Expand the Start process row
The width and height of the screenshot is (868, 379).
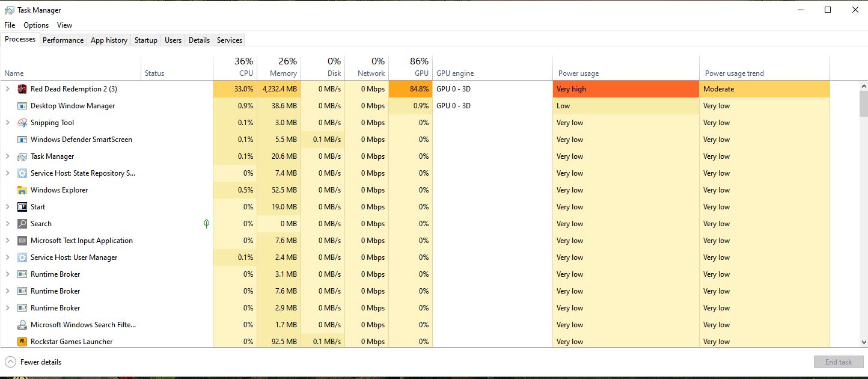click(x=8, y=207)
